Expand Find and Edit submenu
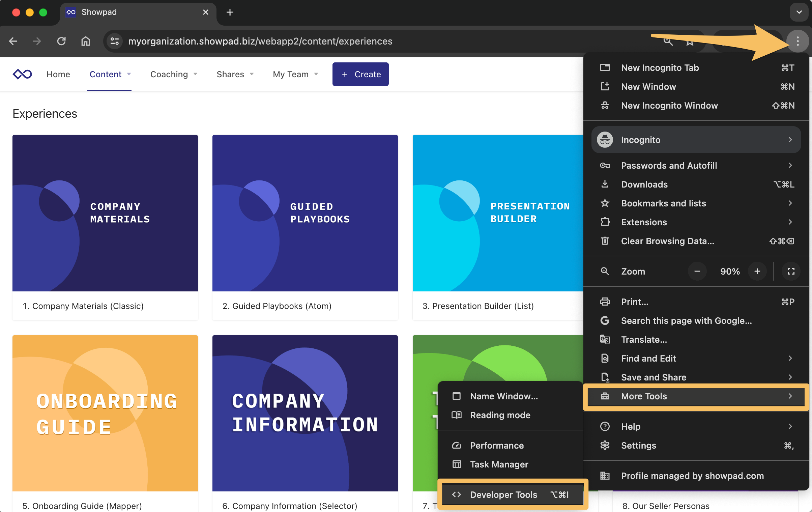Screen dimensions: 812x512 (x=696, y=359)
